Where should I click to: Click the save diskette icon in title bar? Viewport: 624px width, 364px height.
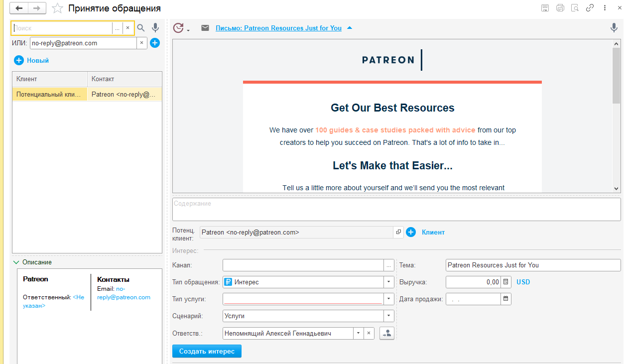(x=545, y=8)
